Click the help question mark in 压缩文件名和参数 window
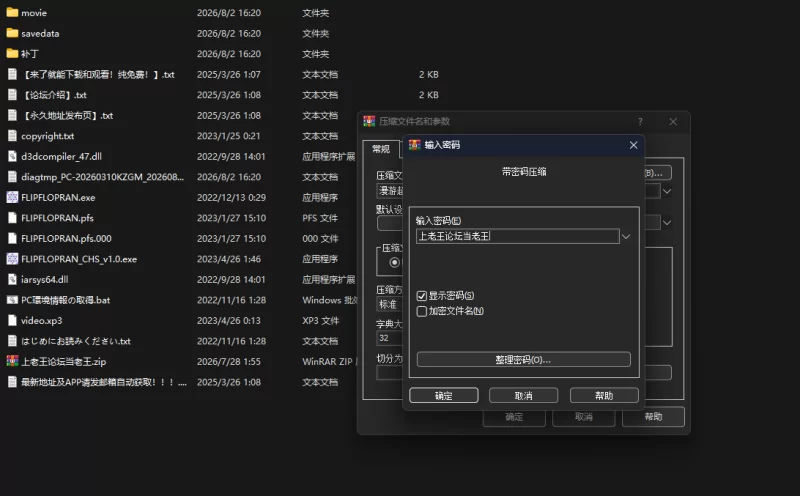Screen dimensions: 800x496 pyautogui.click(x=640, y=121)
